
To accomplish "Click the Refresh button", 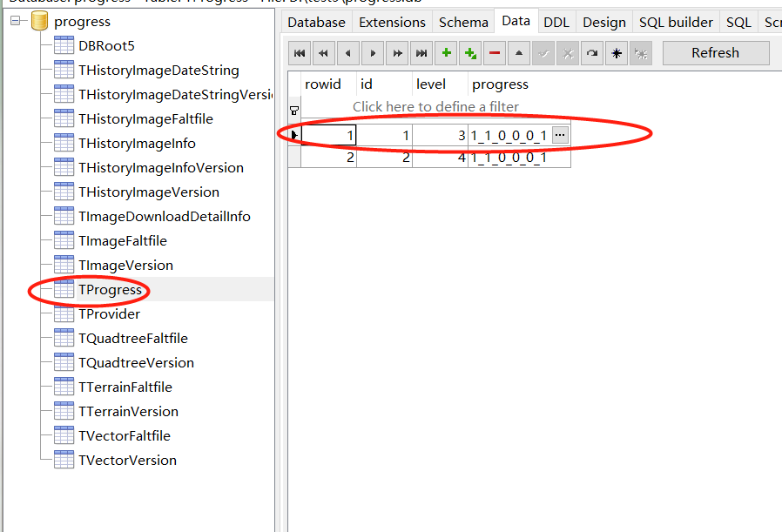I will coord(716,53).
